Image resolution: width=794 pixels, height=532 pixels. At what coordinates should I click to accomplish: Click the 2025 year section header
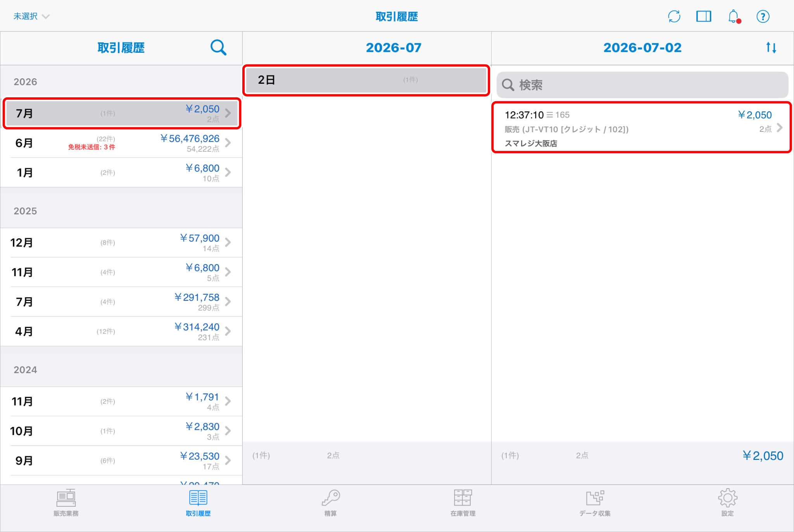[x=25, y=211]
